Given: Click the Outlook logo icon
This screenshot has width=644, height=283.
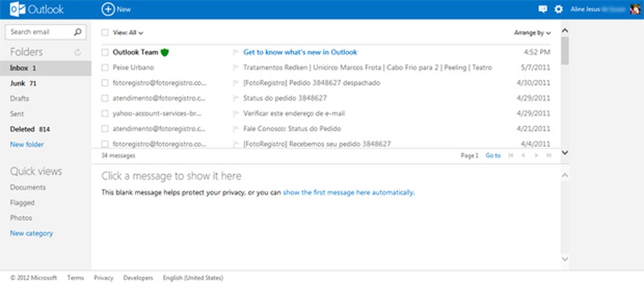Looking at the screenshot, I should 18,9.
